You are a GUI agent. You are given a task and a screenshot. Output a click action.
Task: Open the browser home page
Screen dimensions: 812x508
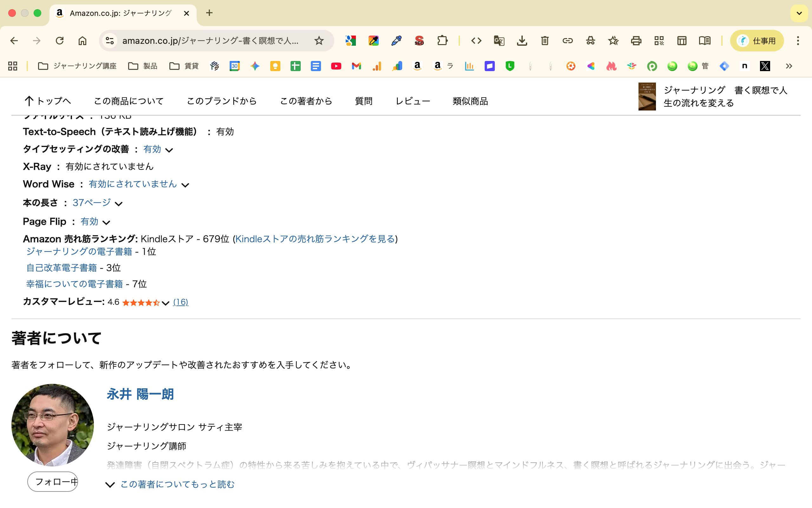click(x=82, y=41)
